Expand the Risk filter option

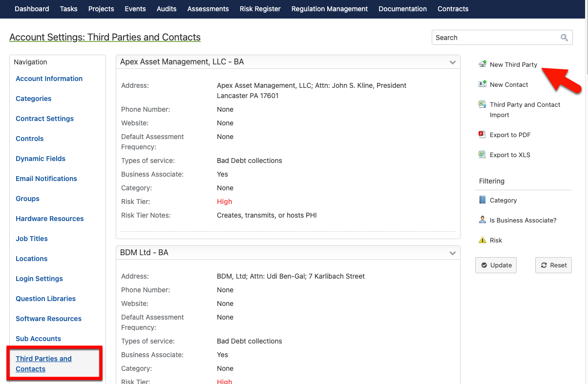click(496, 240)
